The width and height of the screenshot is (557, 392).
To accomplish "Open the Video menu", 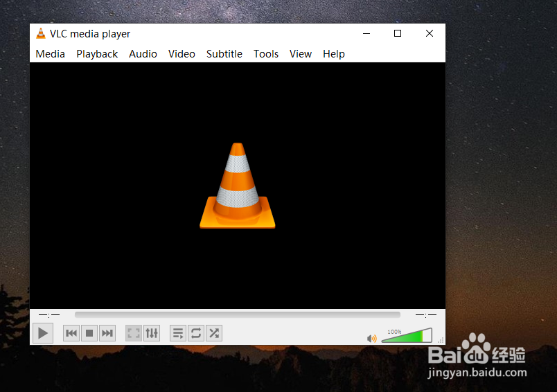I will (182, 54).
